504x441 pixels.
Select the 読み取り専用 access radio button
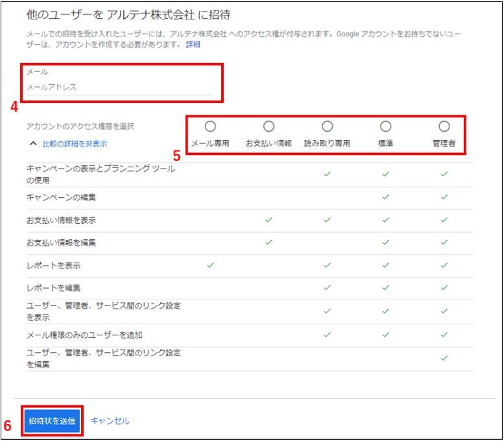coord(327,126)
